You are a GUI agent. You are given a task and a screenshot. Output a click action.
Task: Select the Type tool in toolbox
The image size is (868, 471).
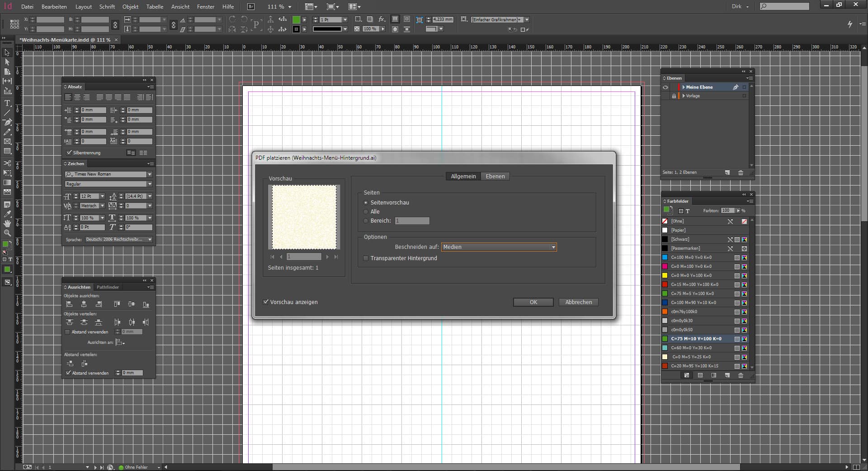pyautogui.click(x=7, y=103)
